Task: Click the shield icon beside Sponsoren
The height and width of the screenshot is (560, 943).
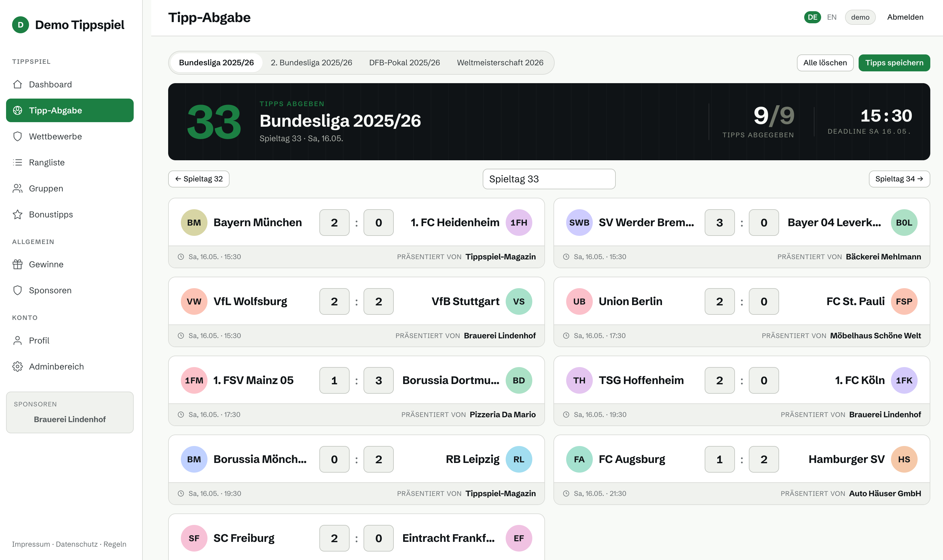Action: (17, 291)
